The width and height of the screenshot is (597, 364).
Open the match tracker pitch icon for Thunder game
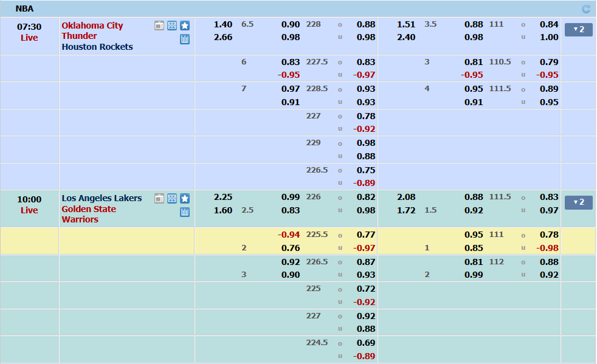pos(172,26)
